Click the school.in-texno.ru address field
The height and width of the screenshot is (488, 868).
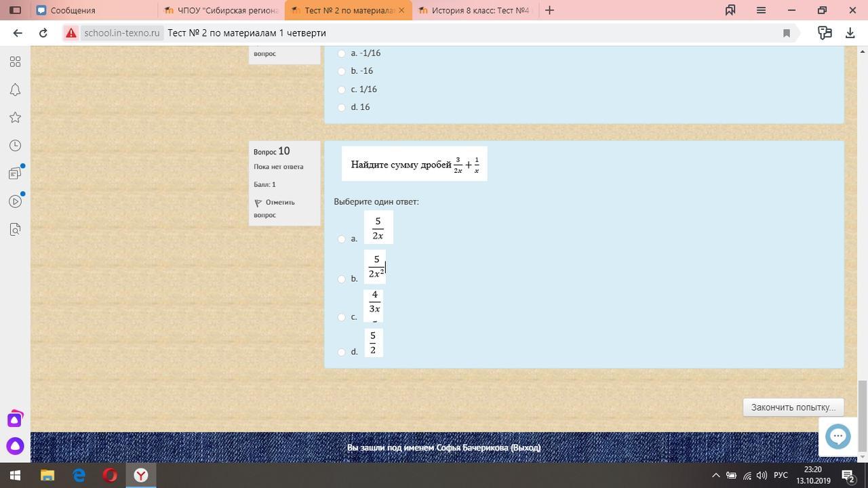(122, 33)
